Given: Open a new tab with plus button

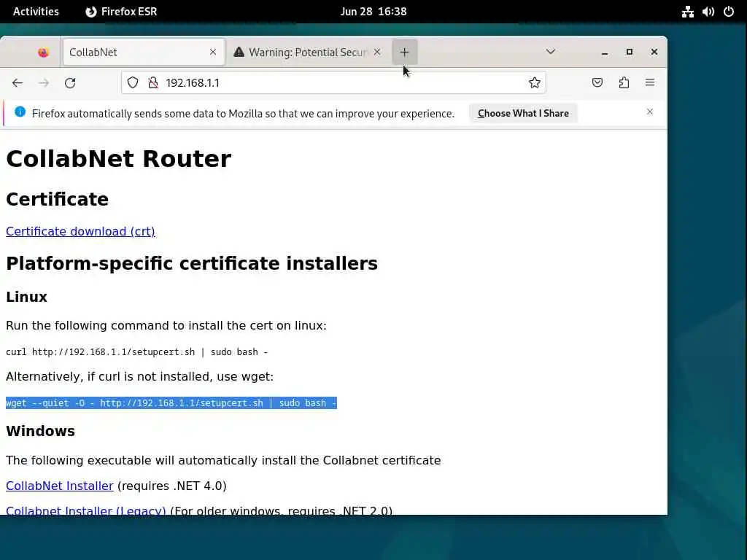Looking at the screenshot, I should (404, 52).
